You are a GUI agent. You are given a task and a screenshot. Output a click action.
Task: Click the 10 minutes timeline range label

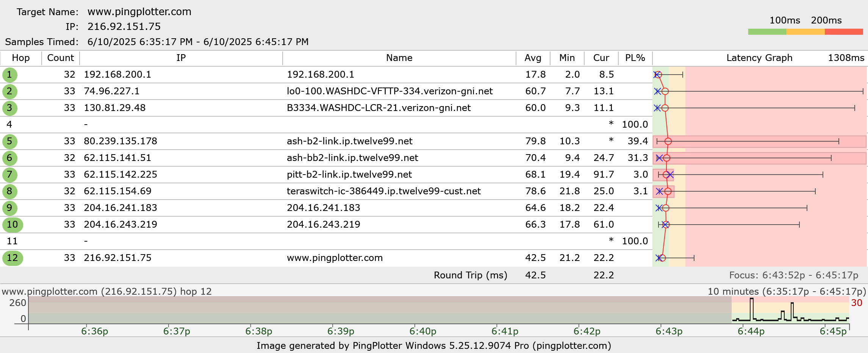pos(787,292)
